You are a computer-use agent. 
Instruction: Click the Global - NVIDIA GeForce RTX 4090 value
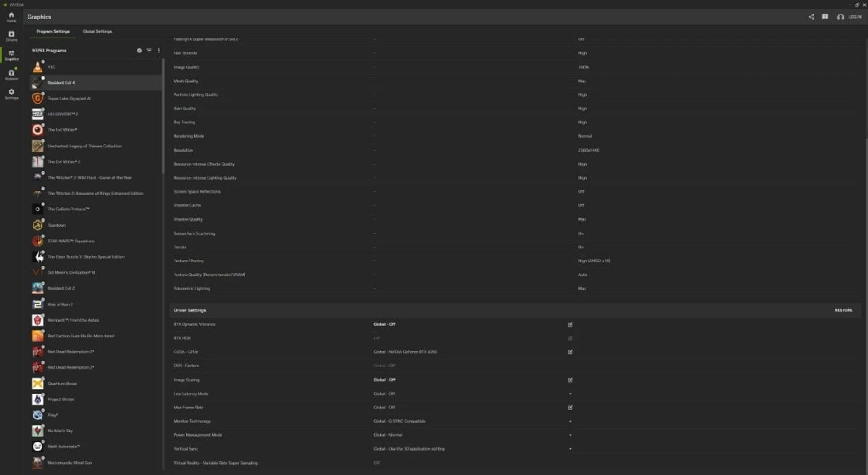tap(406, 352)
